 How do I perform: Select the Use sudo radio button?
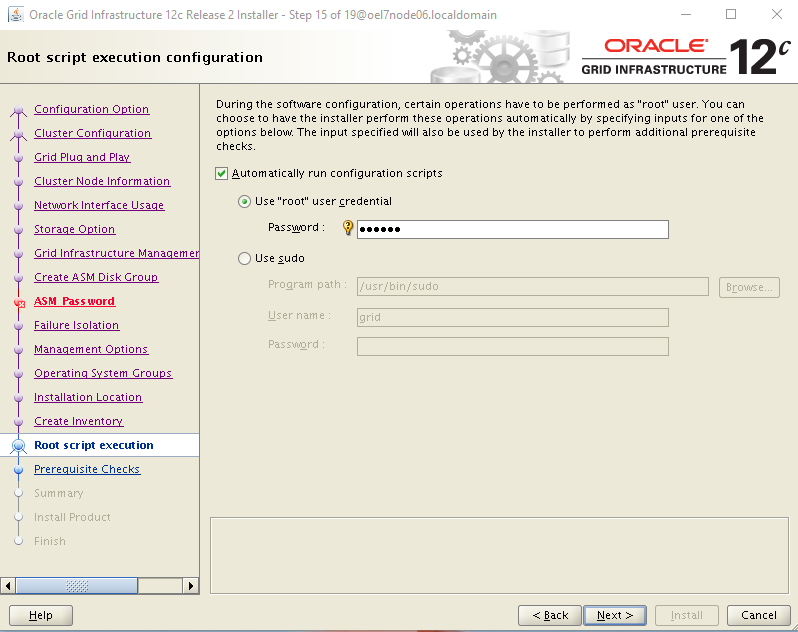pyautogui.click(x=245, y=259)
